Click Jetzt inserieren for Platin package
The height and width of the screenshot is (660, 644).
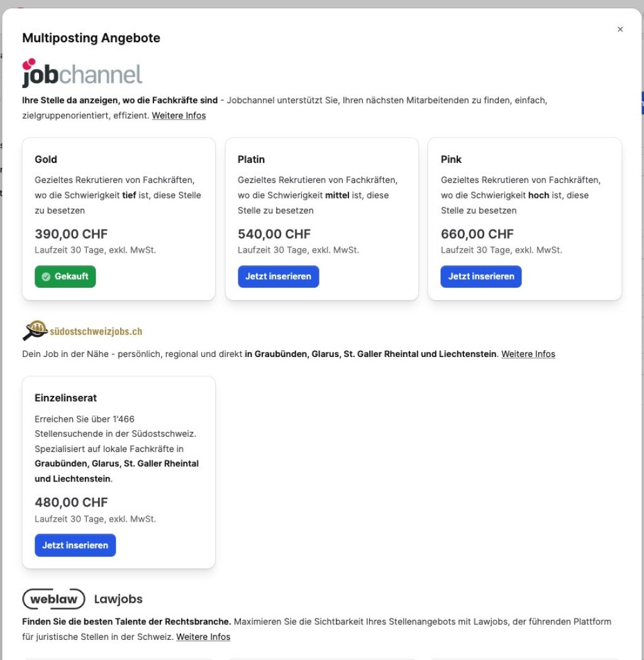[278, 277]
